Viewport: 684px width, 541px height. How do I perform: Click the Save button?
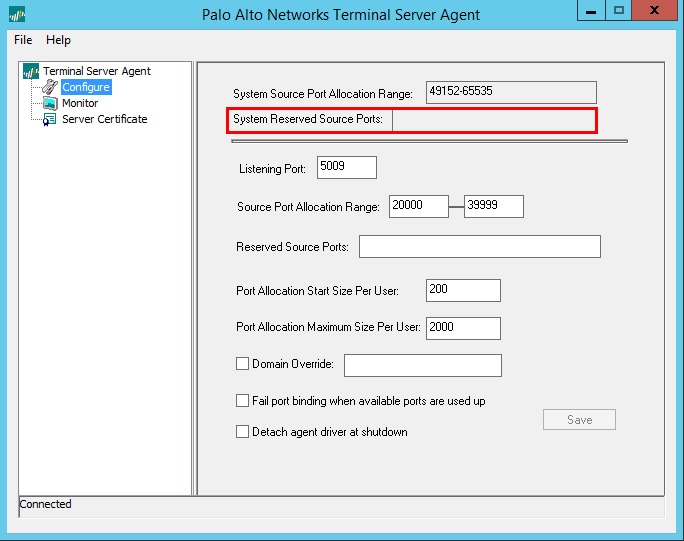point(579,420)
